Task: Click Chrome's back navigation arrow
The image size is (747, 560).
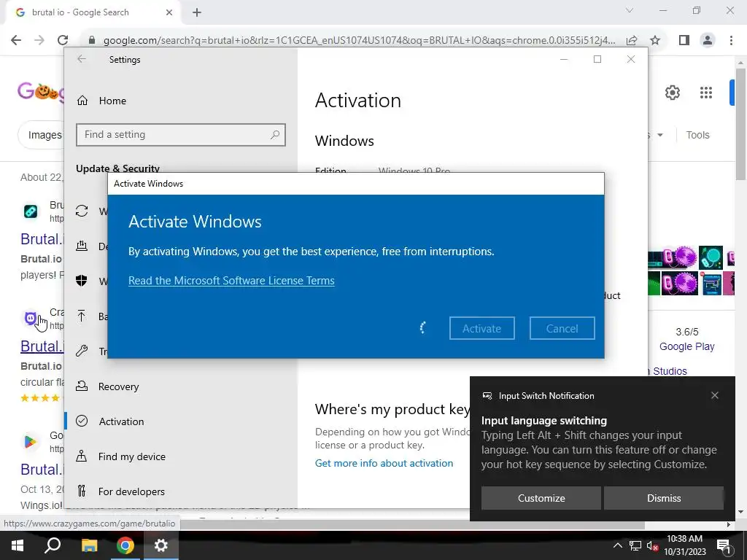Action: (16, 40)
